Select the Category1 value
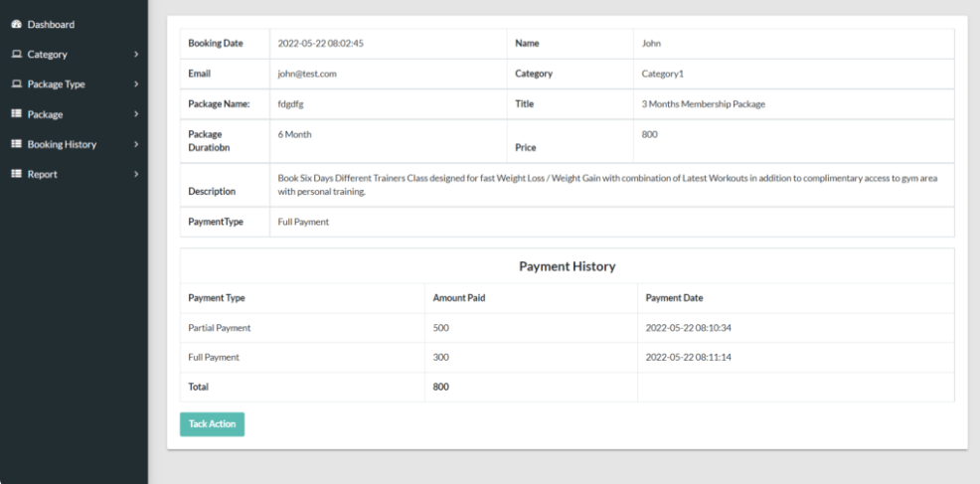 coord(663,74)
